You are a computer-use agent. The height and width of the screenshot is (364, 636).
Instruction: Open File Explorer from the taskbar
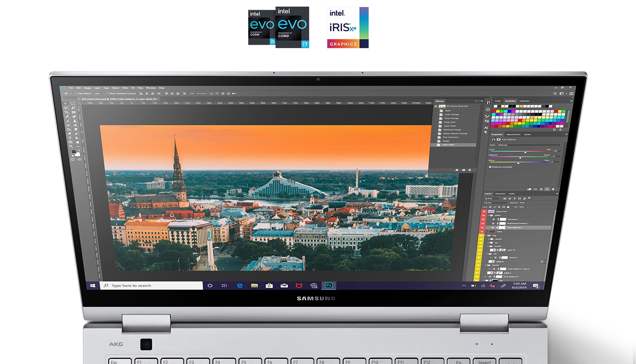pos(254,285)
